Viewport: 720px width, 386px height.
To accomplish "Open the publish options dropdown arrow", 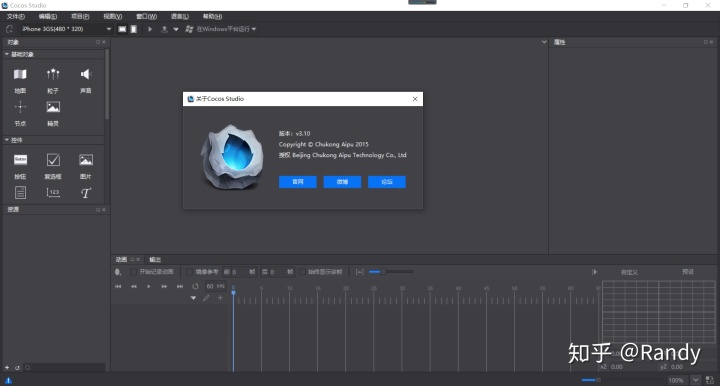I will [x=175, y=29].
